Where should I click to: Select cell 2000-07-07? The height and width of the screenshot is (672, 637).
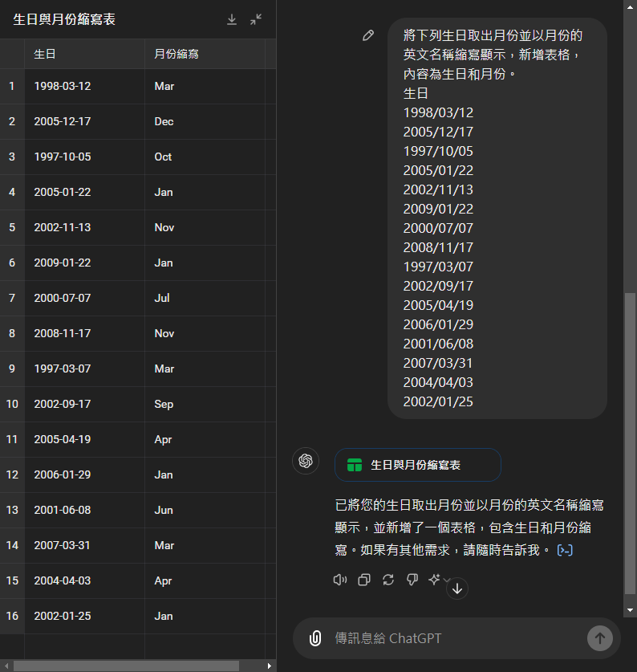(84, 299)
